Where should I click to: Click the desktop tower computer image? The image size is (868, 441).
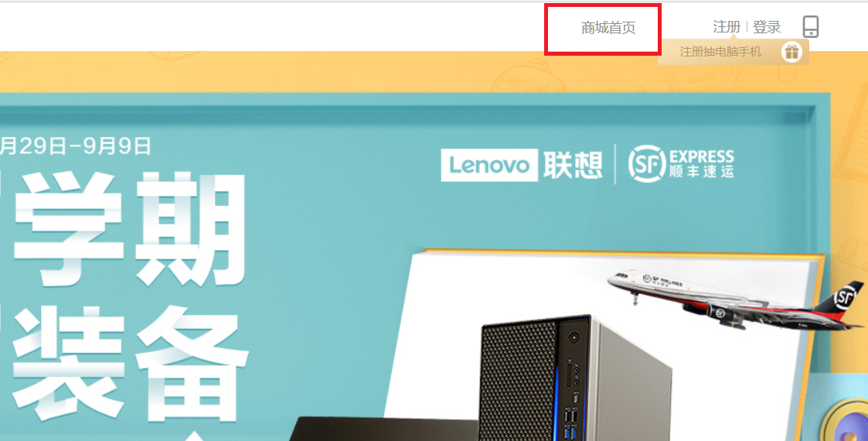(576, 380)
